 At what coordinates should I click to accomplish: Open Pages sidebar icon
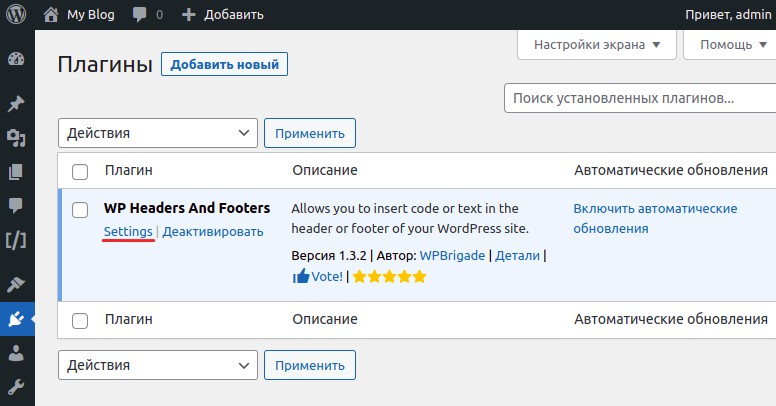16,172
